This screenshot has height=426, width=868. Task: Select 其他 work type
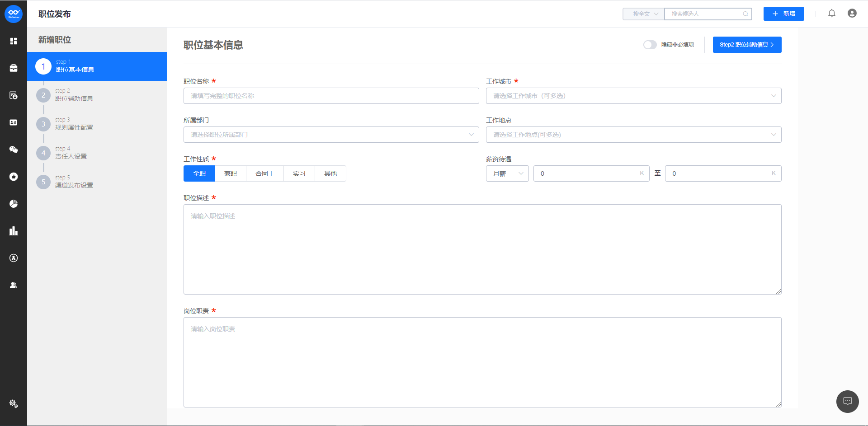click(x=330, y=173)
